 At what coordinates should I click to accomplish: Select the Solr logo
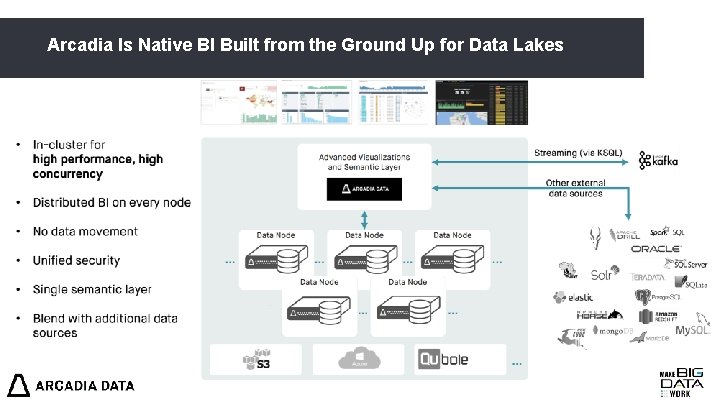[x=604, y=273]
